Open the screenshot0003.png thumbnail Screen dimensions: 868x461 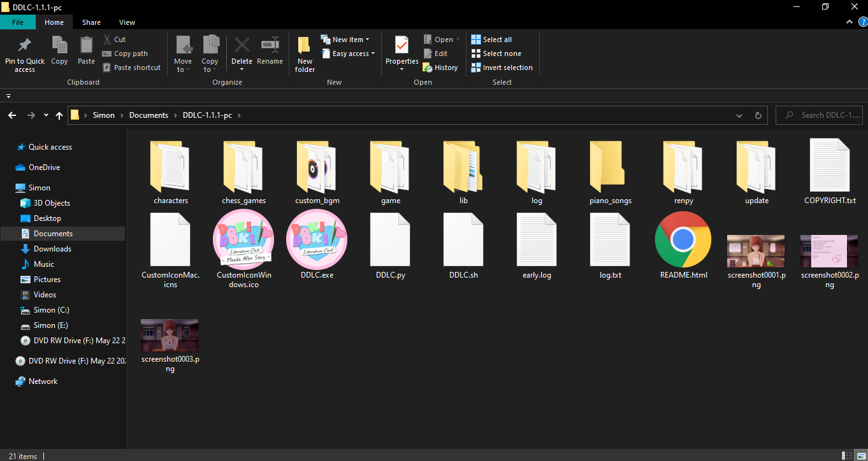tap(169, 334)
